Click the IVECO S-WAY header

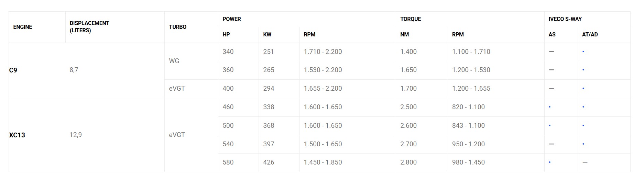coord(565,19)
